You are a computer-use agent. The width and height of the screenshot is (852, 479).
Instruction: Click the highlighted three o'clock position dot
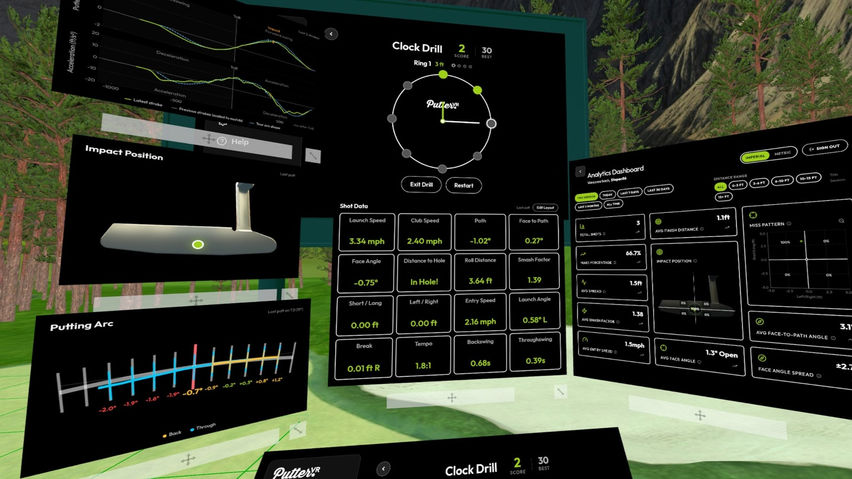coord(491,124)
